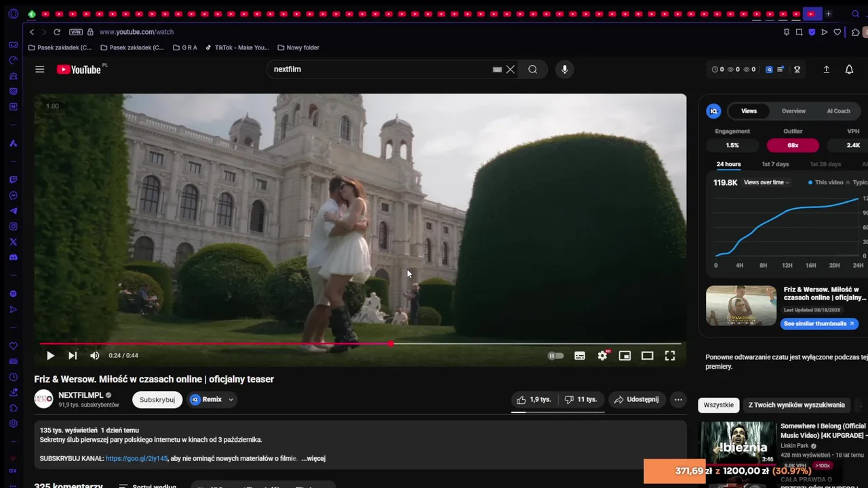Open YouTube hamburger guide menu
Screen dimensions: 868x488
pyautogui.click(x=40, y=69)
